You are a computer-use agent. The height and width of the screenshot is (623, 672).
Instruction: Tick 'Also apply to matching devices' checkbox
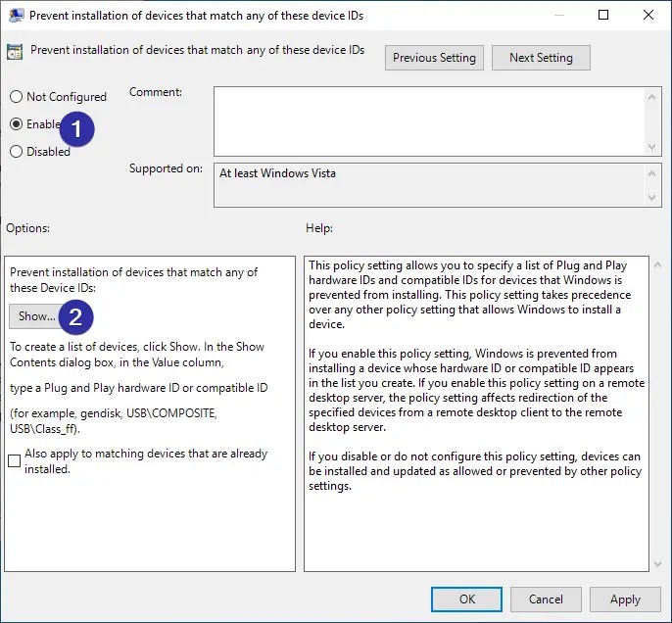pyautogui.click(x=14, y=461)
